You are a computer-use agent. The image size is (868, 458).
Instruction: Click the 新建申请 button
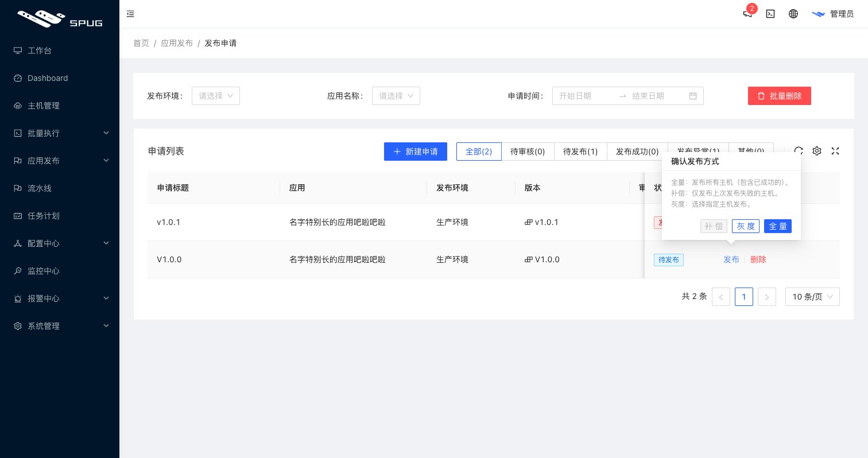[x=416, y=152]
